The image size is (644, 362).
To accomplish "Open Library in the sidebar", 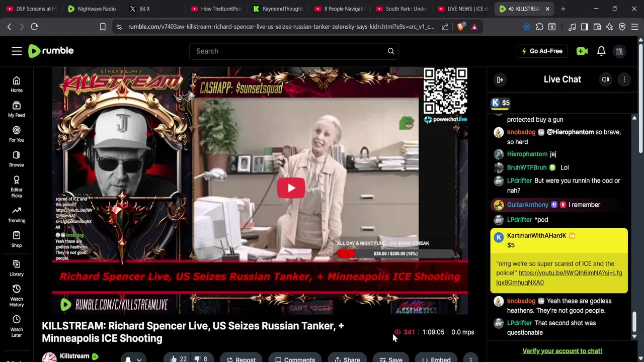I will click(17, 268).
